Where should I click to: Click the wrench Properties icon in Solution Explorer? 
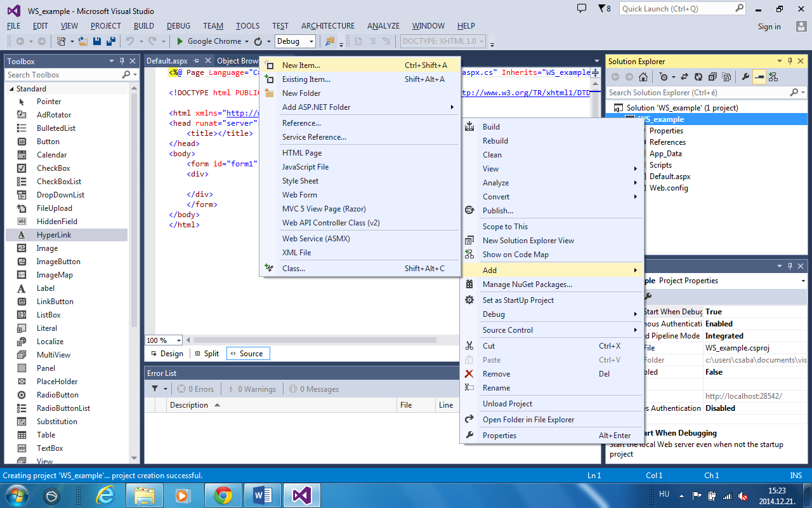745,77
